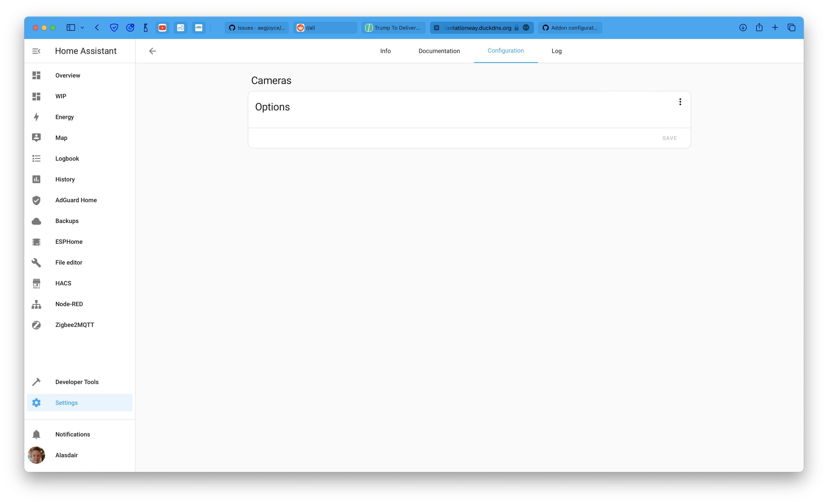The height and width of the screenshot is (504, 828).
Task: Open the Notifications bell
Action: point(36,434)
